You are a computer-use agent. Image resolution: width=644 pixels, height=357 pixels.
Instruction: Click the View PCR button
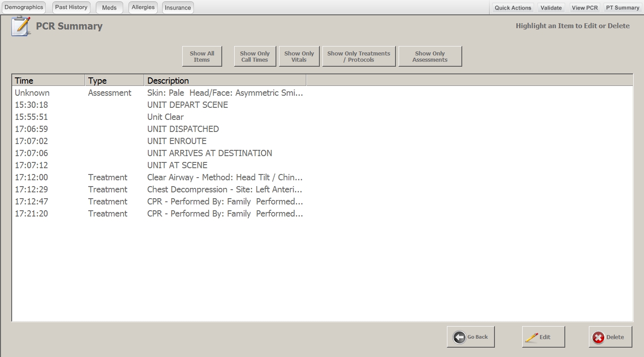point(584,8)
